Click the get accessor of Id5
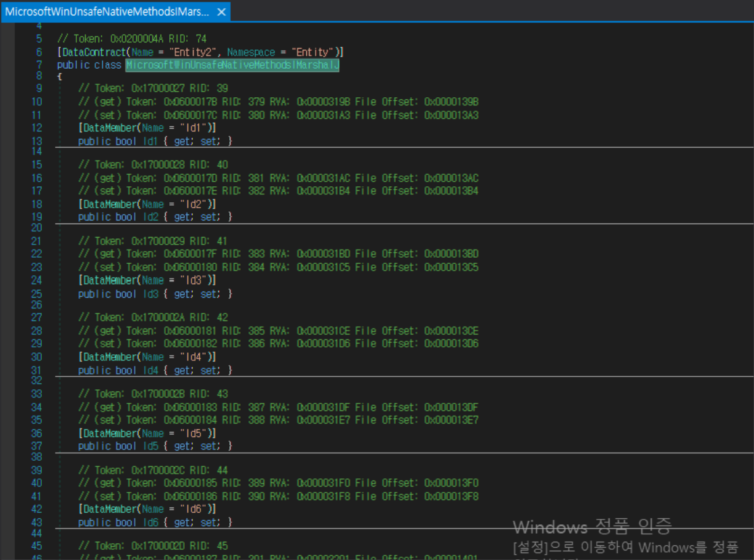This screenshot has height=560, width=754. click(x=183, y=446)
